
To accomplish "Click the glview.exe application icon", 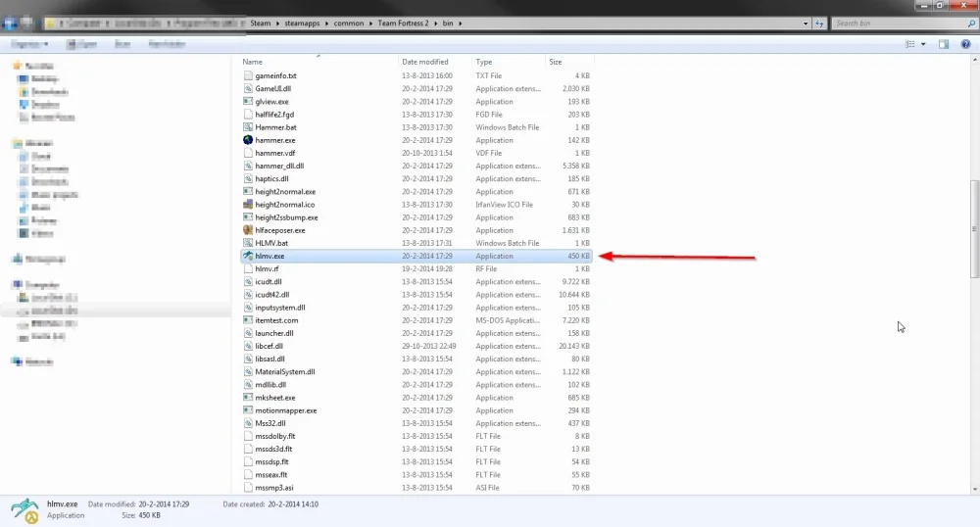I will pos(248,101).
